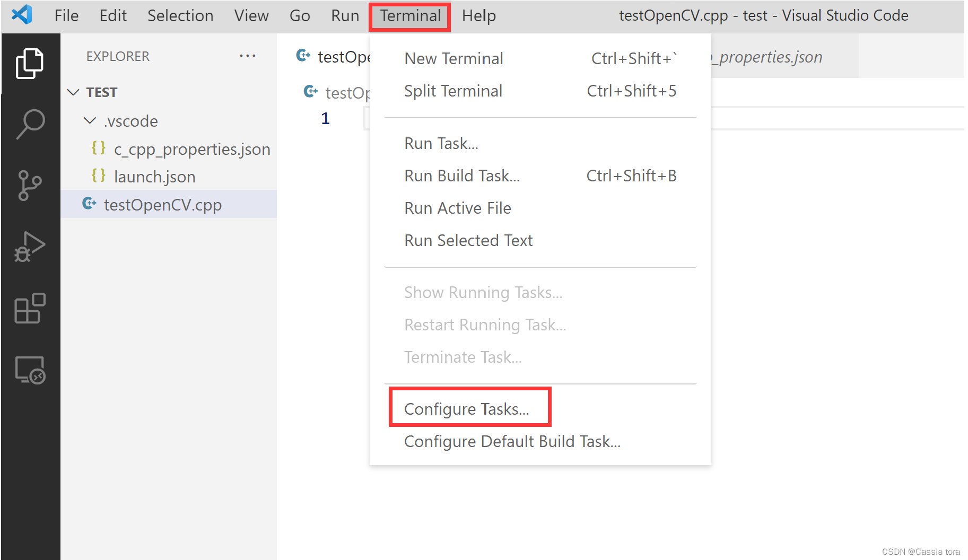Viewport: 968px width, 560px height.
Task: Close the open Terminal menu
Action: (410, 16)
